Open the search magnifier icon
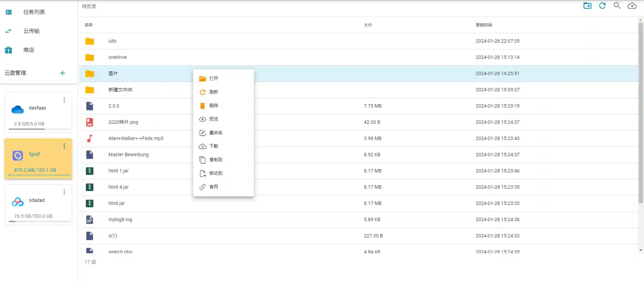This screenshot has width=644, height=282. [617, 6]
